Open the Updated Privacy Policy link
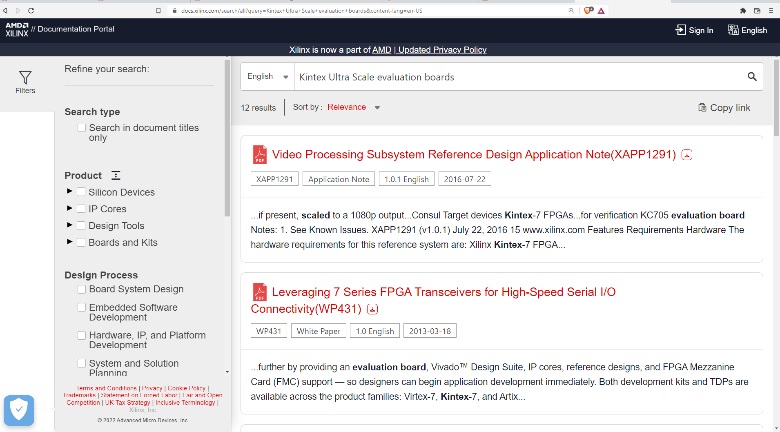Screen dimensions: 780x432 (442, 50)
